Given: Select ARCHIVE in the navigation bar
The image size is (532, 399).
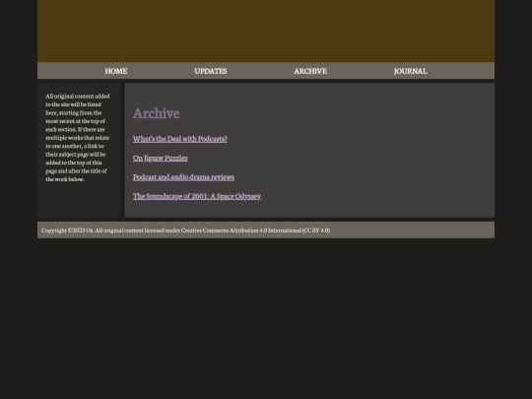Looking at the screenshot, I should click(310, 71).
